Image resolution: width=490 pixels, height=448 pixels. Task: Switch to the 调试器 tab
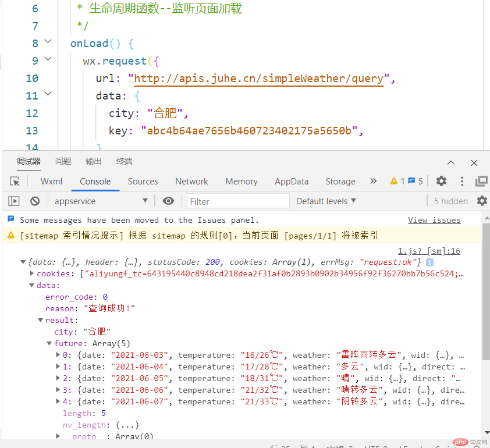coord(29,162)
